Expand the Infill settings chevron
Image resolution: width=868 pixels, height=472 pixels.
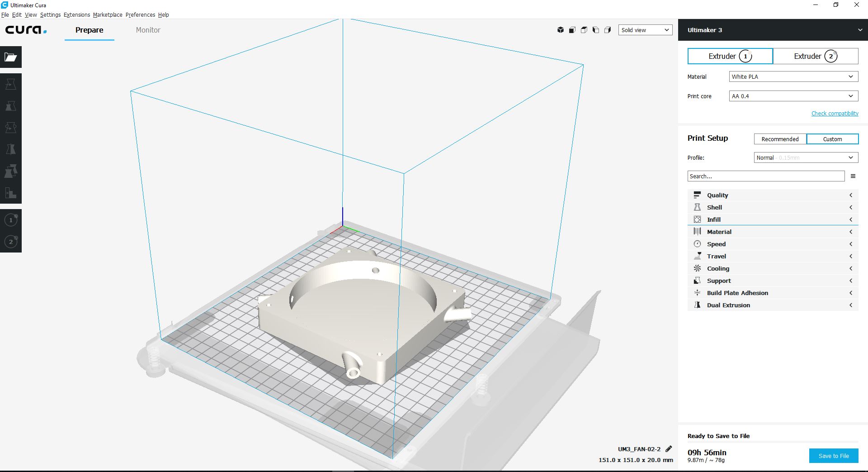[x=851, y=219]
